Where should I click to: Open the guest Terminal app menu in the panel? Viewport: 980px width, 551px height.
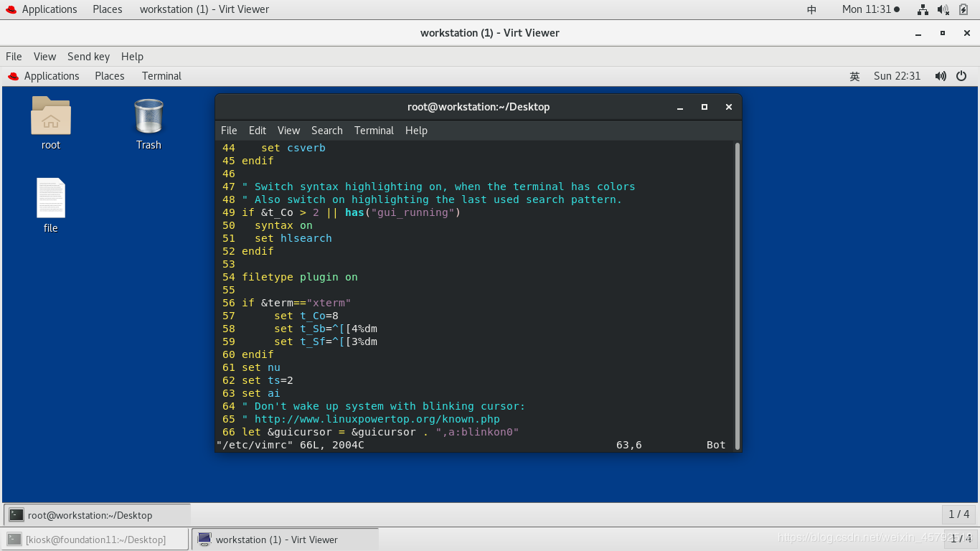[x=161, y=76]
